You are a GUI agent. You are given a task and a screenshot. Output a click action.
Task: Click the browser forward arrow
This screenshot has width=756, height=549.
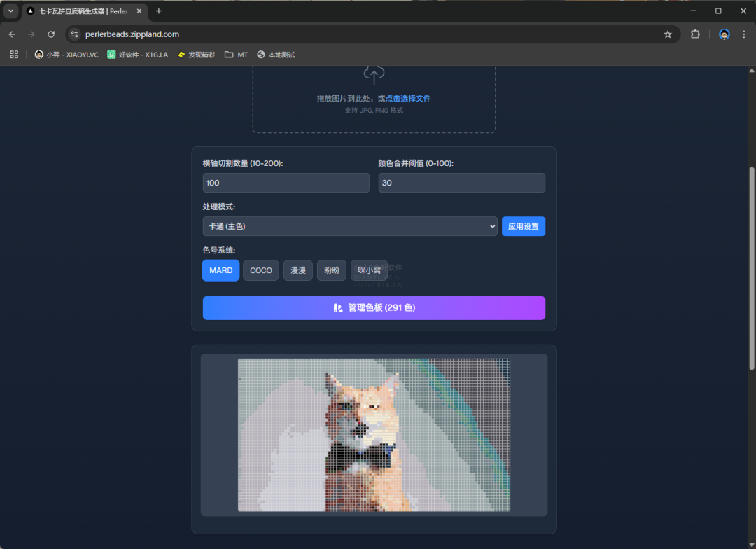tap(31, 34)
